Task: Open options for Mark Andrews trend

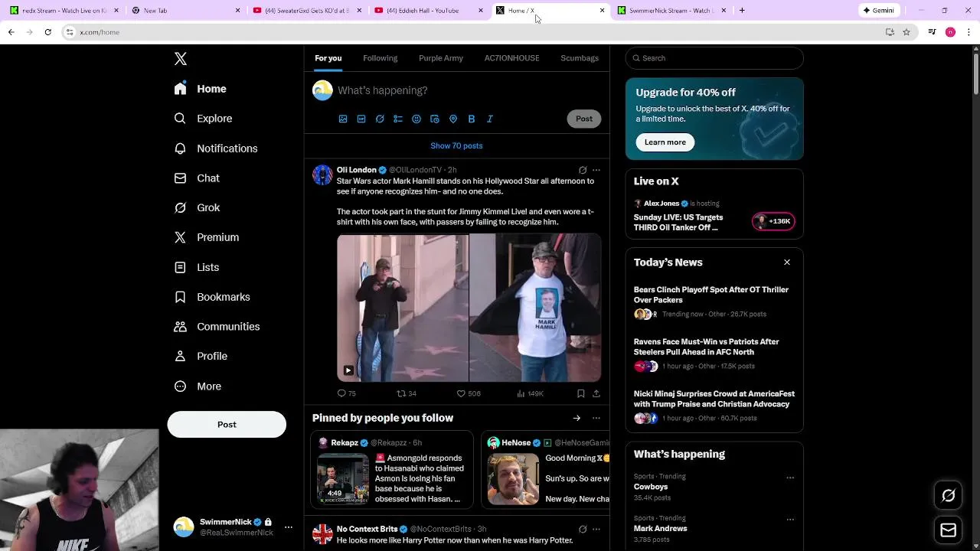Action: tap(790, 520)
